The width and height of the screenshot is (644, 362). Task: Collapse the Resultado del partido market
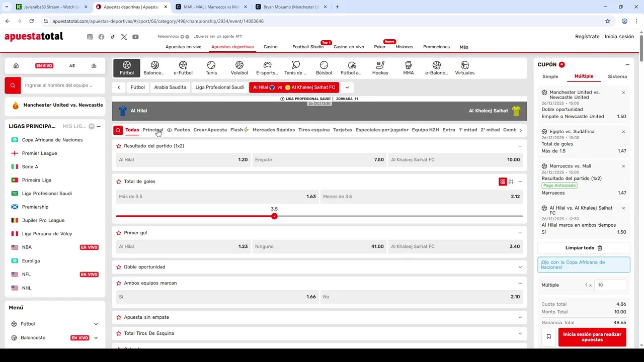pyautogui.click(x=520, y=146)
